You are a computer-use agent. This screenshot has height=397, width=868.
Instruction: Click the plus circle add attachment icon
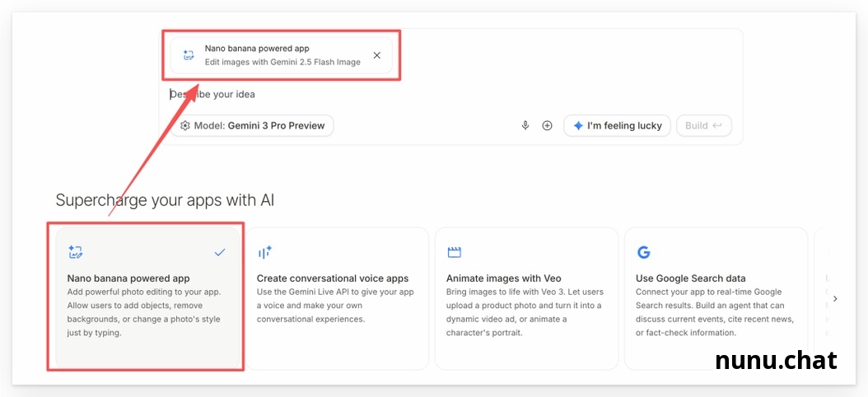547,126
